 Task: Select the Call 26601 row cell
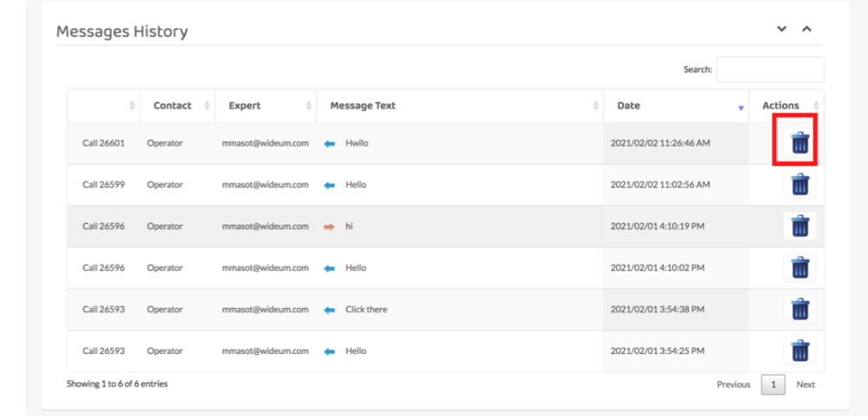pyautogui.click(x=103, y=143)
